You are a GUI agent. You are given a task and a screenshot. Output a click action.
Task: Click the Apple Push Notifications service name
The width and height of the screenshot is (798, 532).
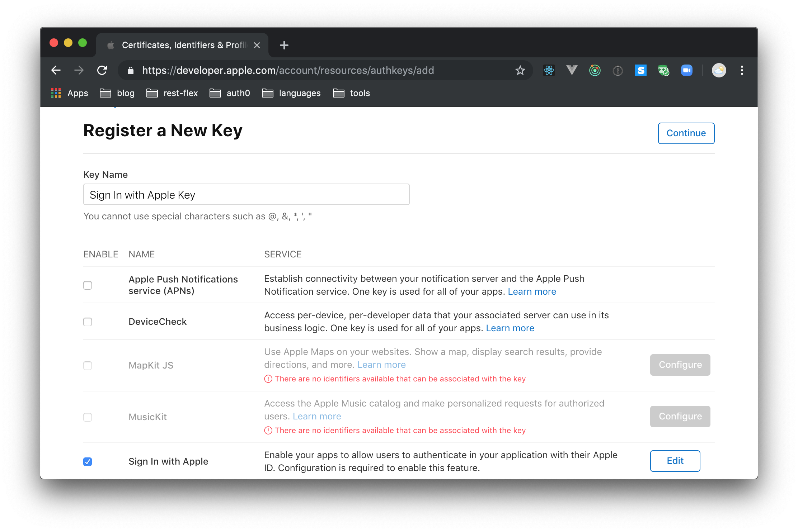[x=183, y=285]
